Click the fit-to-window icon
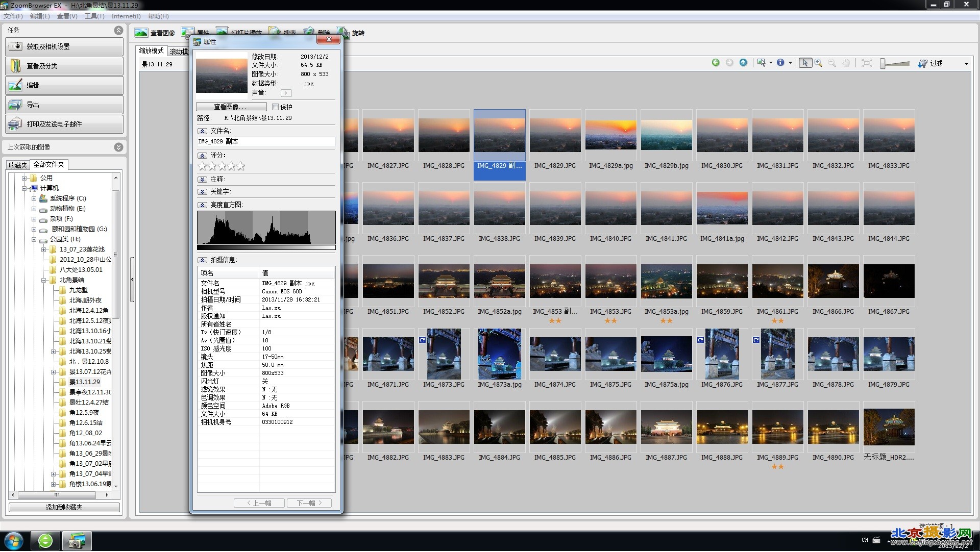980x552 pixels. click(866, 63)
